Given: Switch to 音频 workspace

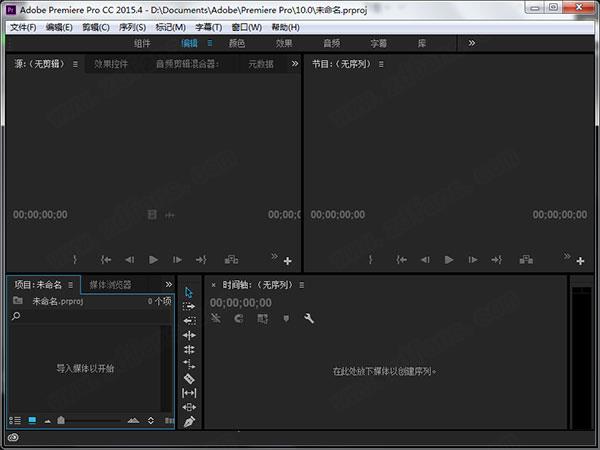Looking at the screenshot, I should point(332,43).
